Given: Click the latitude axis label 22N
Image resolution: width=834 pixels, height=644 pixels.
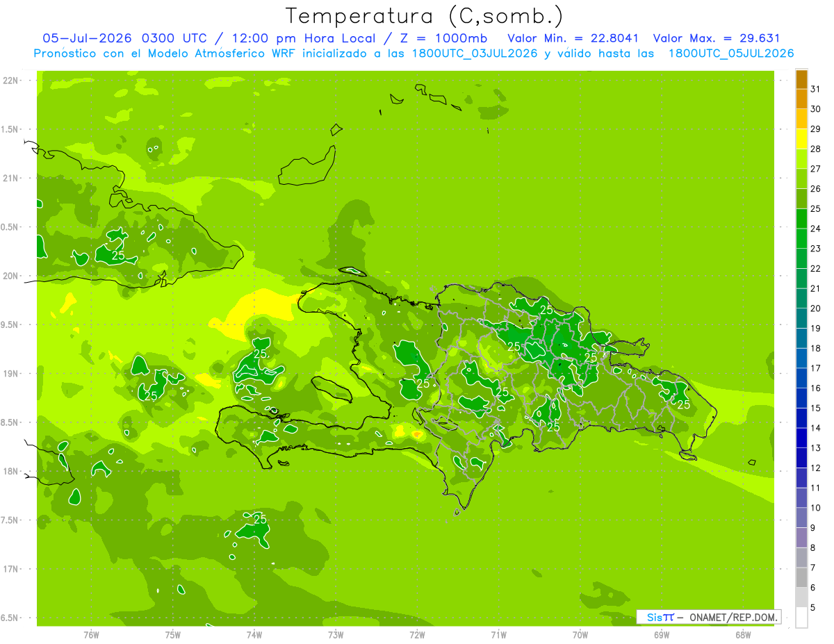Looking at the screenshot, I should (x=11, y=80).
